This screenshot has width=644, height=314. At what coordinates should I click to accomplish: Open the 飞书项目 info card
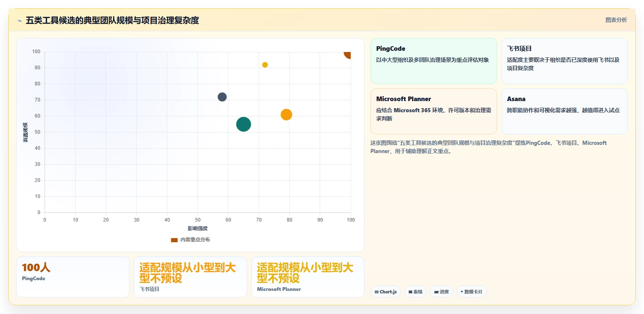[564, 61]
